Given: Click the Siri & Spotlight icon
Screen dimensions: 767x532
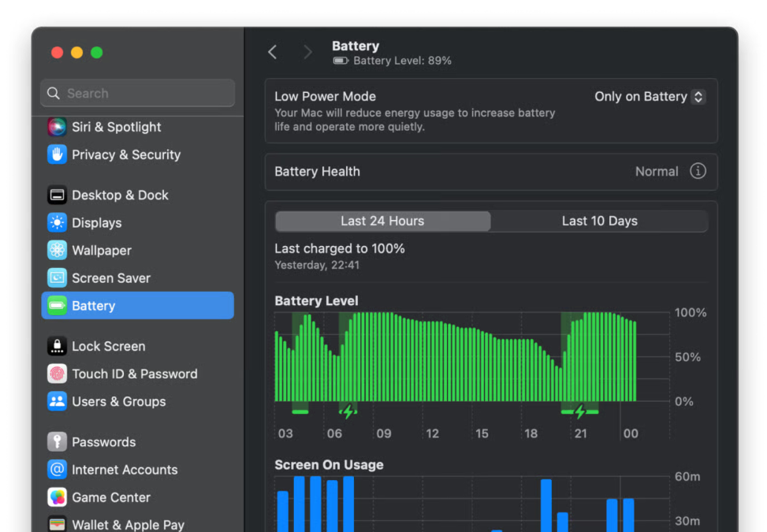Looking at the screenshot, I should [x=57, y=127].
